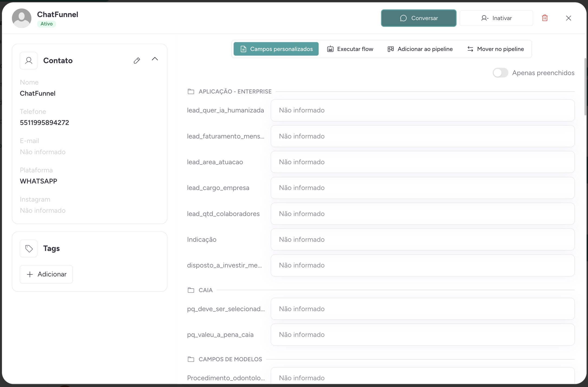
Task: Click the robot icon in Executar flow
Action: coord(330,49)
